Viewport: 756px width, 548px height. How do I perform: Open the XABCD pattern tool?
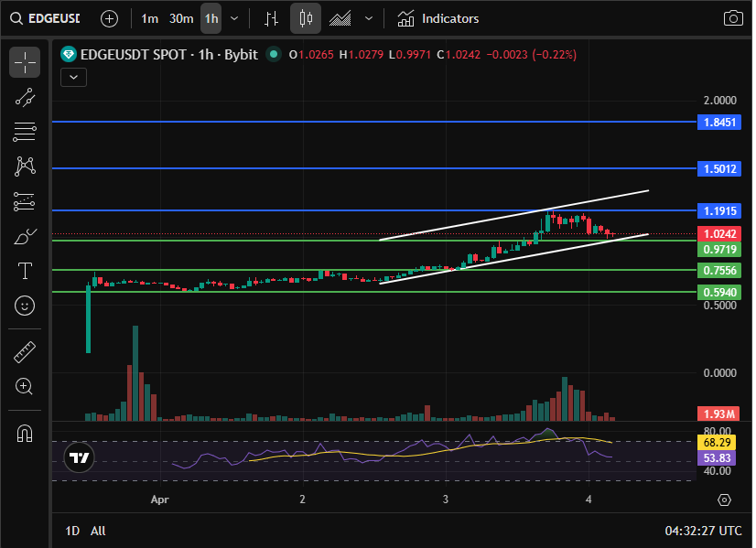(25, 166)
